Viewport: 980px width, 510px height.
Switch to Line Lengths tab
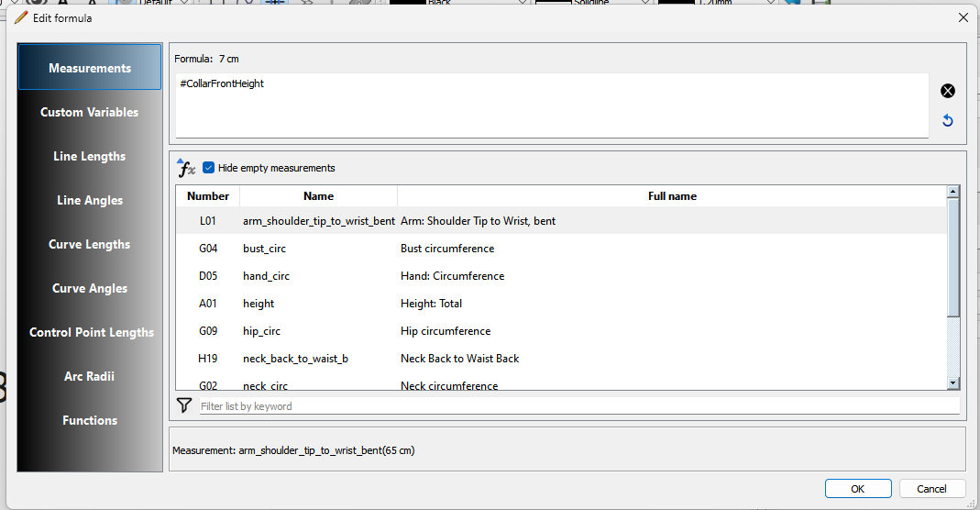tap(89, 156)
